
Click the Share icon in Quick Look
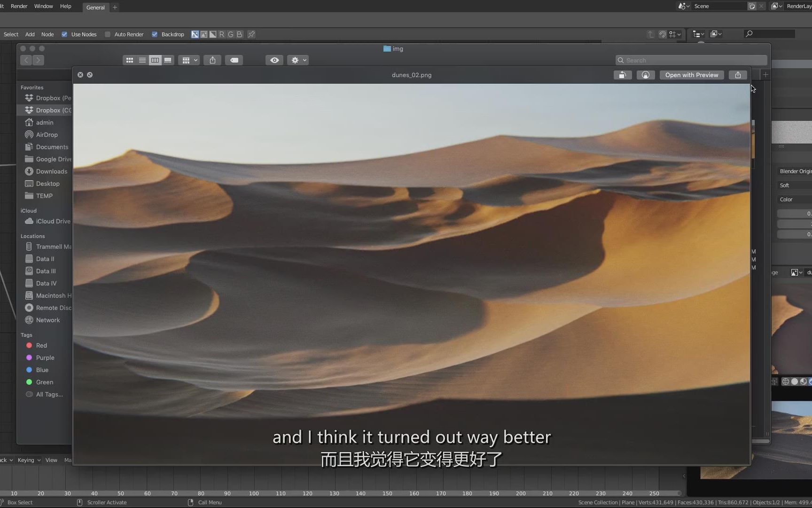(x=737, y=75)
